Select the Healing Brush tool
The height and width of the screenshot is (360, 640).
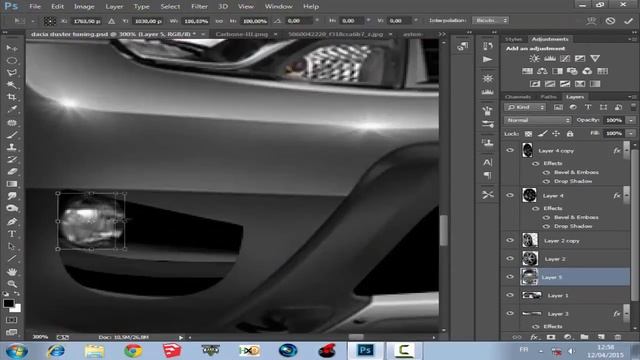[11, 122]
